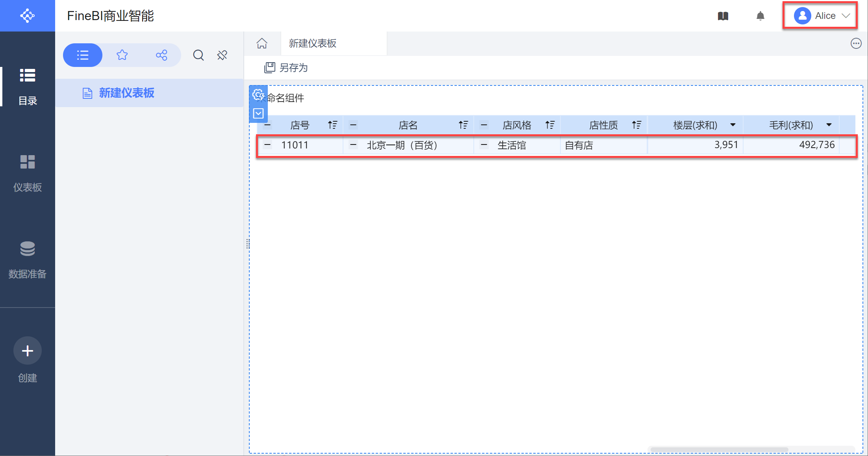Open the 楼层(求和) column dropdown arrow
This screenshot has width=868, height=456.
tap(733, 125)
